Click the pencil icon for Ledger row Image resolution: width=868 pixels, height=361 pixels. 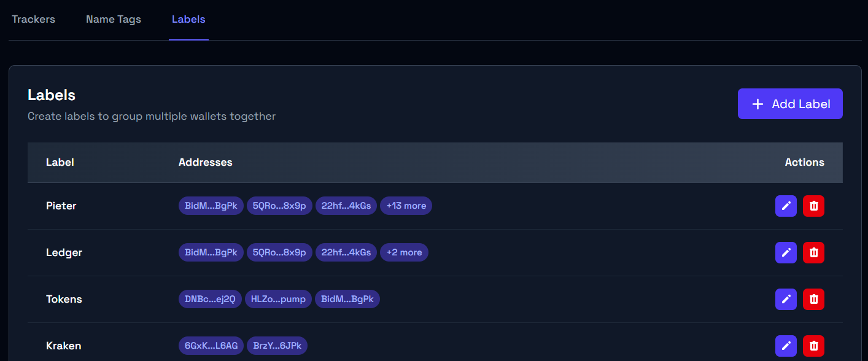(x=786, y=252)
